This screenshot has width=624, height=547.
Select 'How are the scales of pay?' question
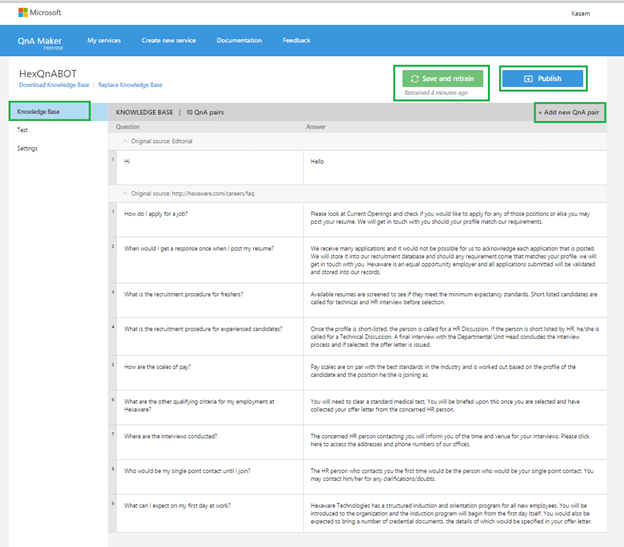click(x=210, y=373)
